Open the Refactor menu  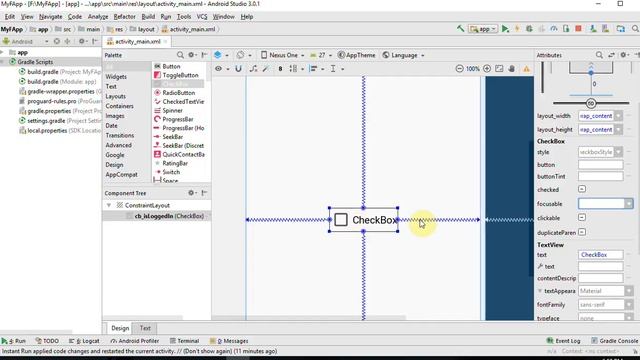coord(124,17)
